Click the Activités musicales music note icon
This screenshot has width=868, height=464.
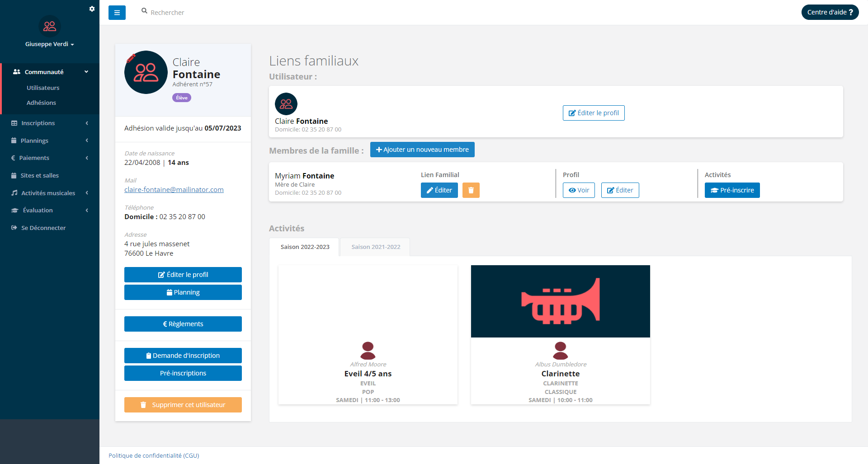tap(14, 192)
